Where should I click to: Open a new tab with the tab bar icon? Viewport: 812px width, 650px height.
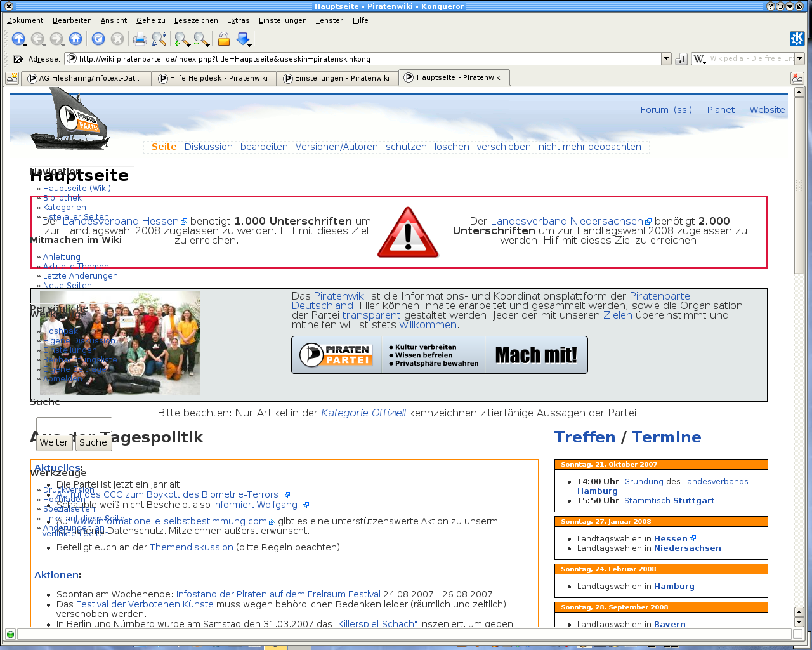(12, 78)
